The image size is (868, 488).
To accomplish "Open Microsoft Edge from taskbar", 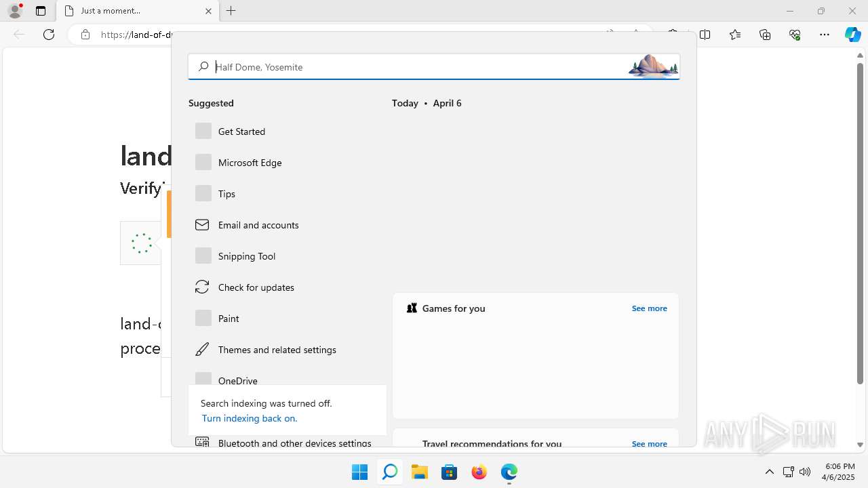I will point(509,472).
